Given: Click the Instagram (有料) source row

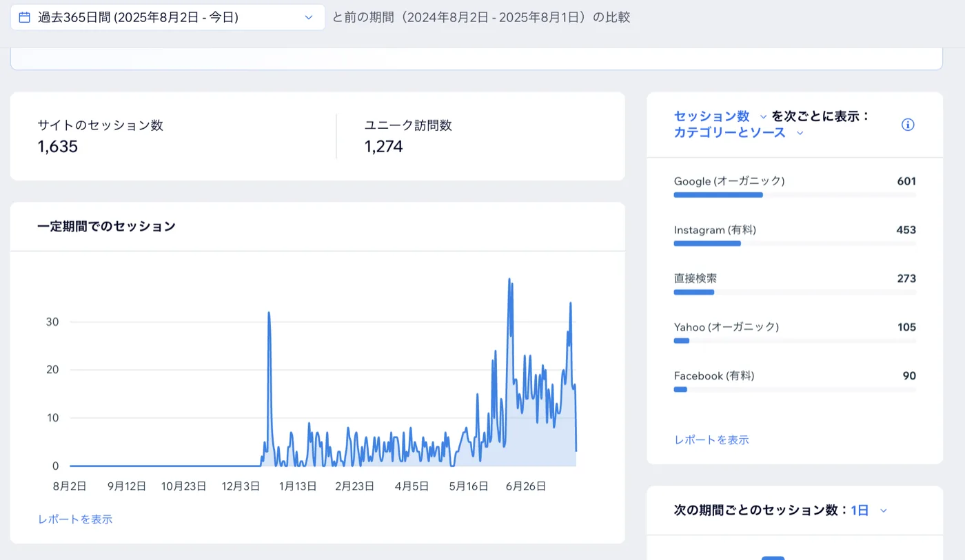Looking at the screenshot, I should [795, 235].
